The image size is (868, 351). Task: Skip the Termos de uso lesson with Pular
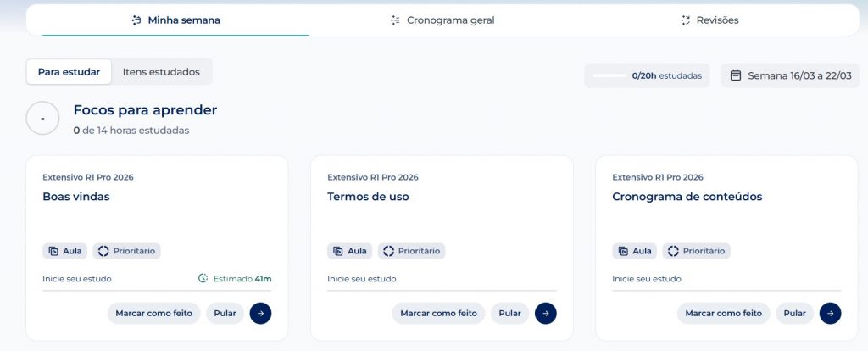(x=509, y=313)
